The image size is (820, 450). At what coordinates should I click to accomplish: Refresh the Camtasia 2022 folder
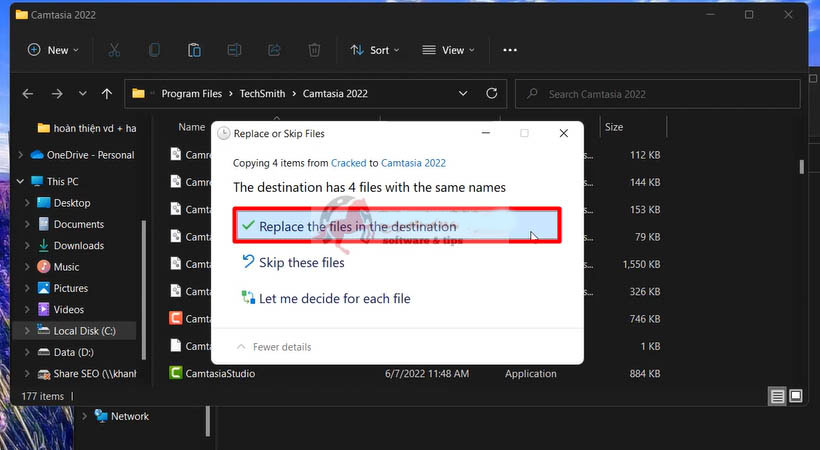click(492, 94)
